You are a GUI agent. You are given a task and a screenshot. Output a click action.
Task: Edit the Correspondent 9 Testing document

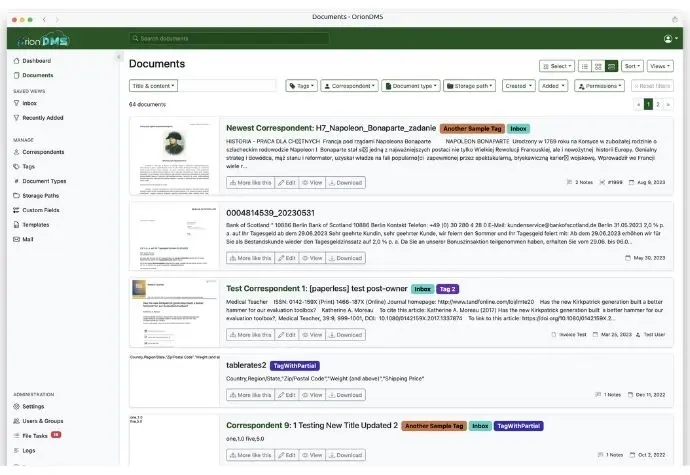point(286,455)
